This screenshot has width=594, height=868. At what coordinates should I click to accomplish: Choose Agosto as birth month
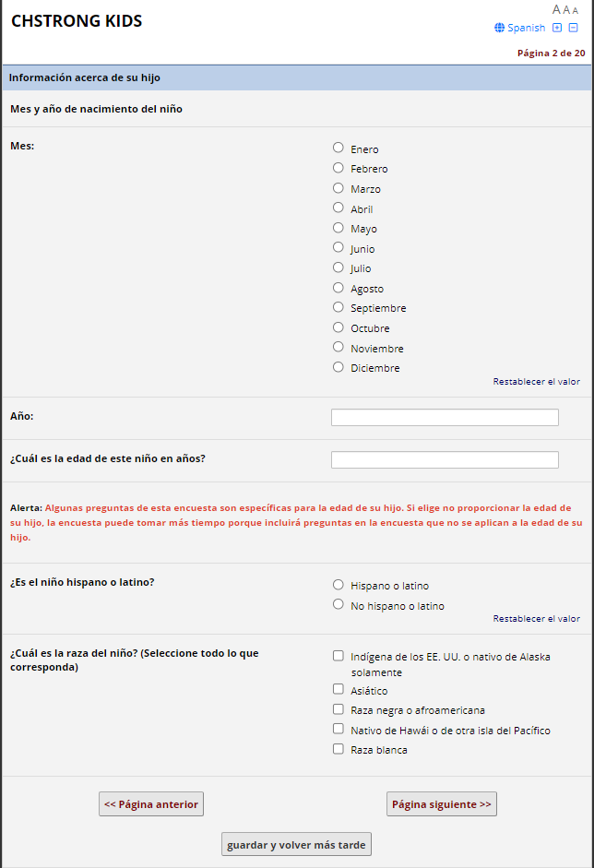(339, 287)
